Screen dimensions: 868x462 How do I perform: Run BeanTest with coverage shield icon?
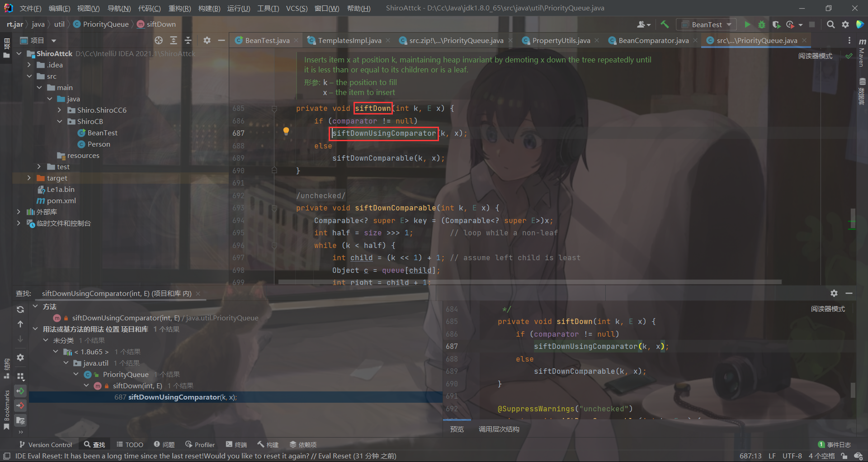point(777,24)
